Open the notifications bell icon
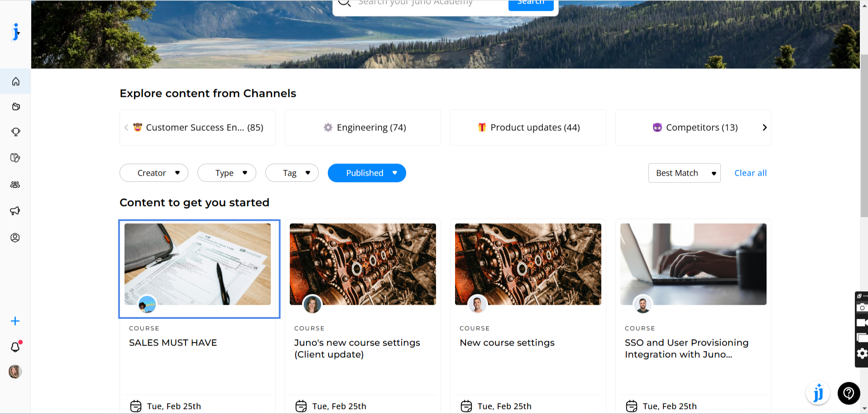 15,347
